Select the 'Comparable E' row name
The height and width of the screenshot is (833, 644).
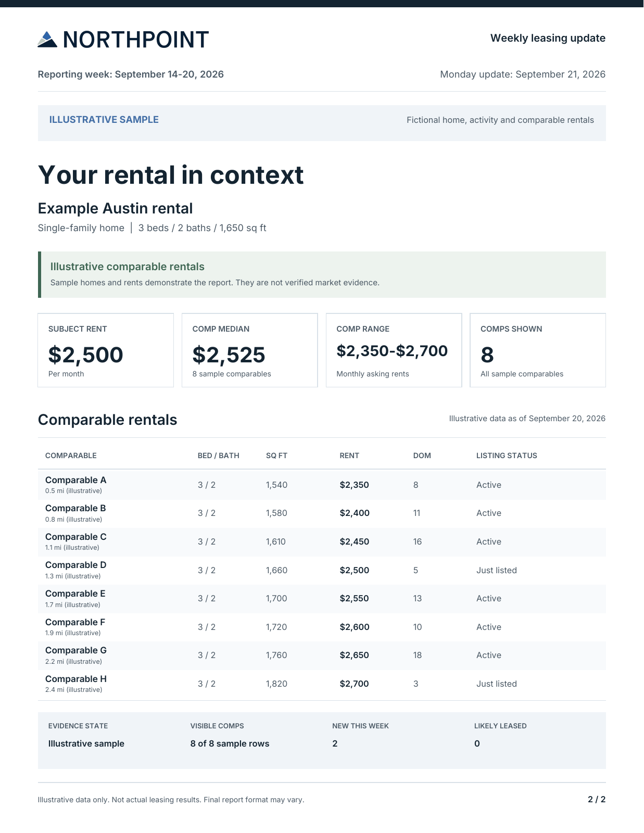(75, 594)
